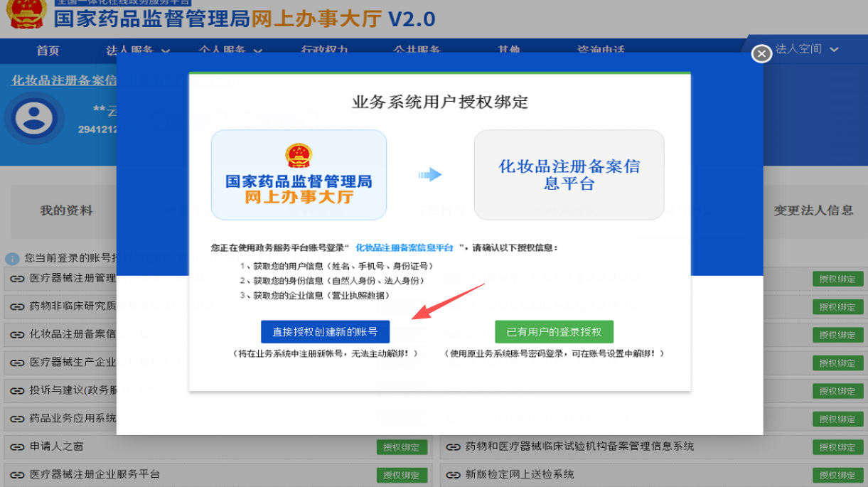
Task: Click the user avatar icon
Action: pyautogui.click(x=33, y=118)
